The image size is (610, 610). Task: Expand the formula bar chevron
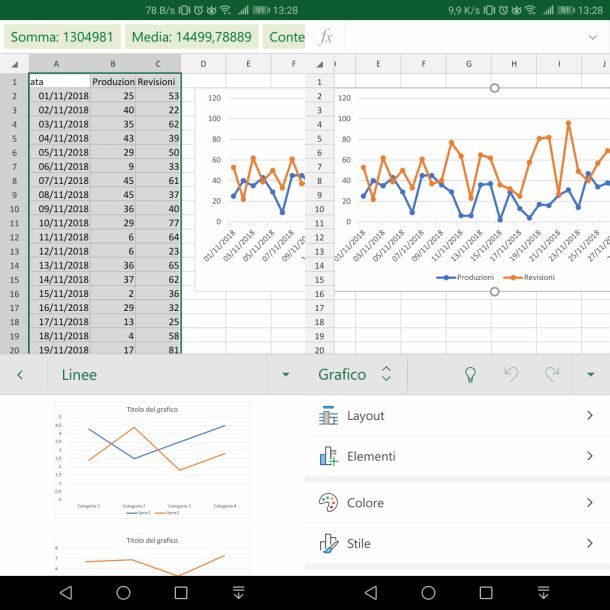592,37
